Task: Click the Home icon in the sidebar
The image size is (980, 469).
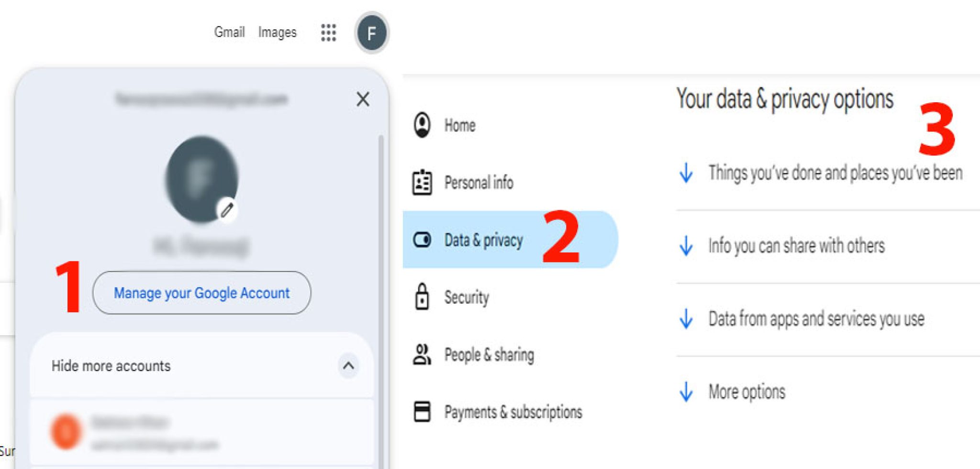Action: click(423, 125)
